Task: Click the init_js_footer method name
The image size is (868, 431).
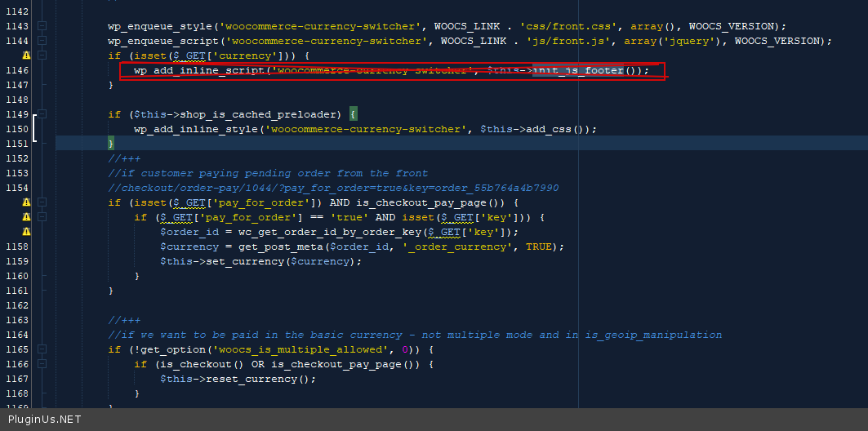Action: [x=578, y=70]
